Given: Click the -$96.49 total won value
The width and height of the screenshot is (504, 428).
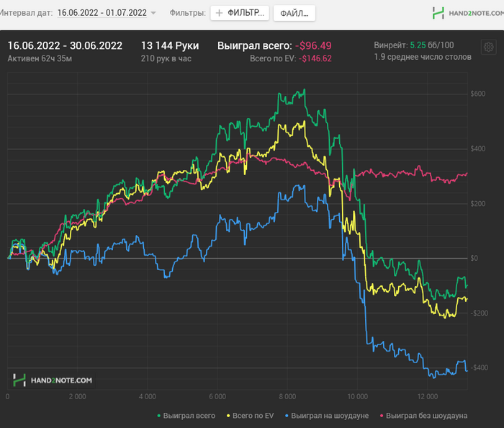Looking at the screenshot, I should [x=313, y=45].
